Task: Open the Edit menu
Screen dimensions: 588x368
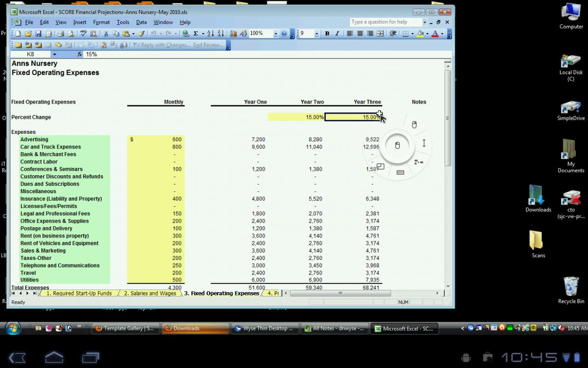Action: click(x=44, y=22)
